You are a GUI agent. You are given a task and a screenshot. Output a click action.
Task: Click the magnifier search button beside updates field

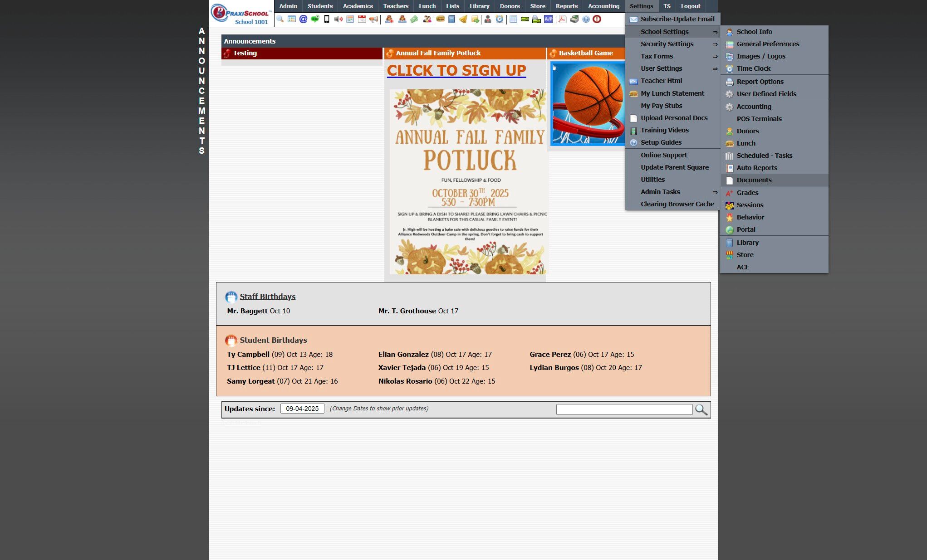pos(701,409)
